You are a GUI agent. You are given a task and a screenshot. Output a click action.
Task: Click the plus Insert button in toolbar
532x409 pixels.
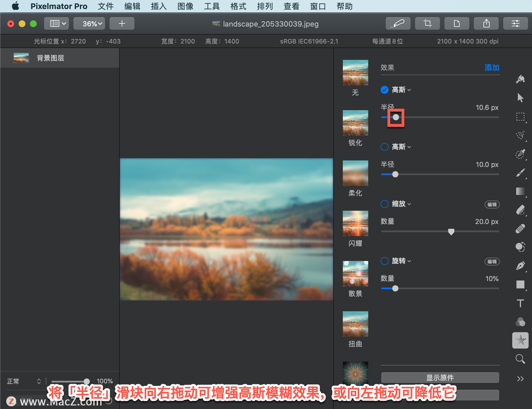[x=122, y=23]
